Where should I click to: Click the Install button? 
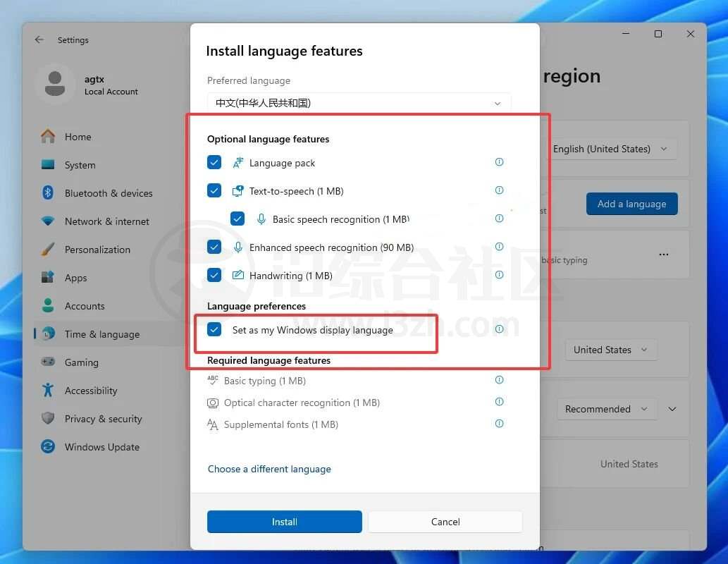tap(284, 522)
